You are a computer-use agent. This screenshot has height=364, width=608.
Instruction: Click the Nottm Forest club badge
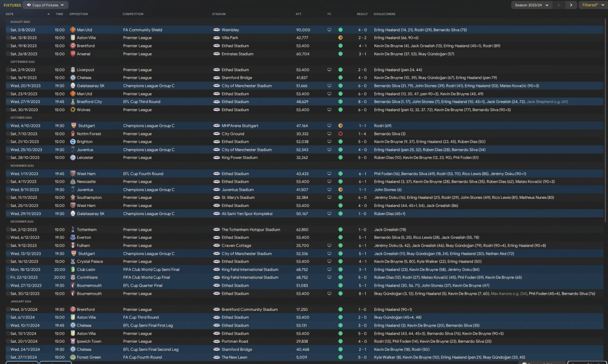pyautogui.click(x=73, y=134)
